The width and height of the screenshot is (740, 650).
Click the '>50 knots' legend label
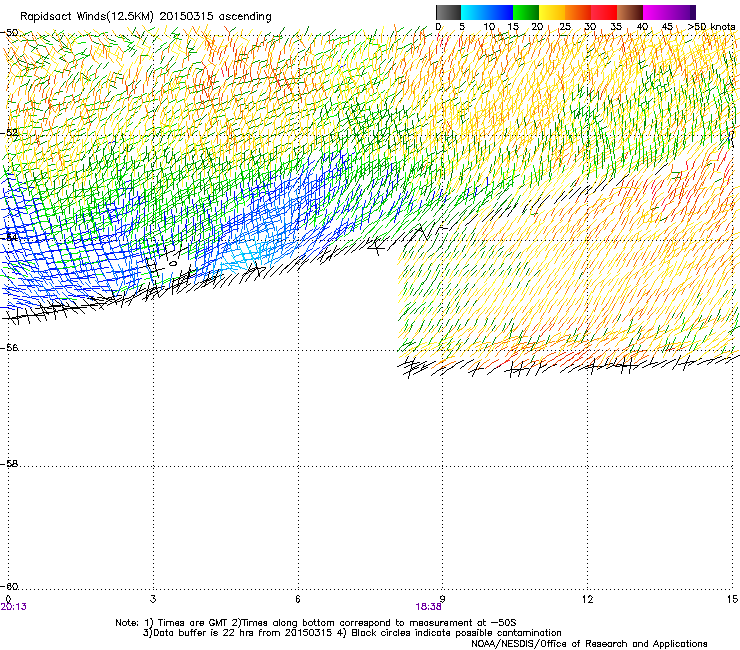(x=711, y=27)
